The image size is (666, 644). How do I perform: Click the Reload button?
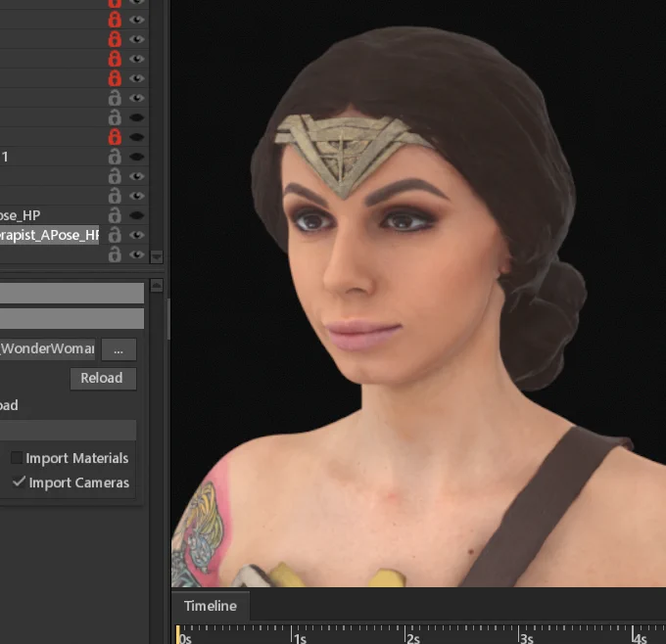(103, 378)
